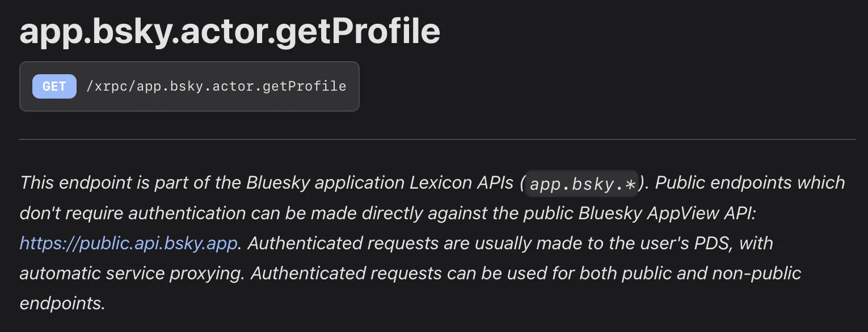
Task: Click the final word "endpoints." of the paragraph
Action: (62, 303)
